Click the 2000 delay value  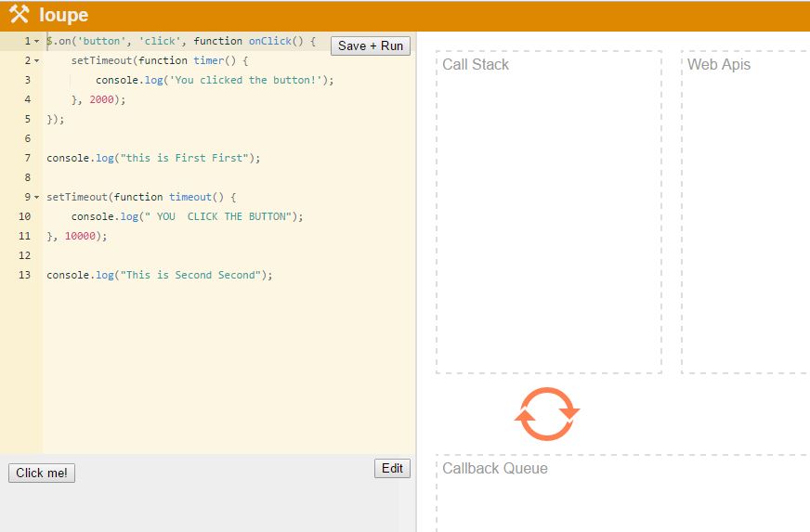(x=101, y=99)
